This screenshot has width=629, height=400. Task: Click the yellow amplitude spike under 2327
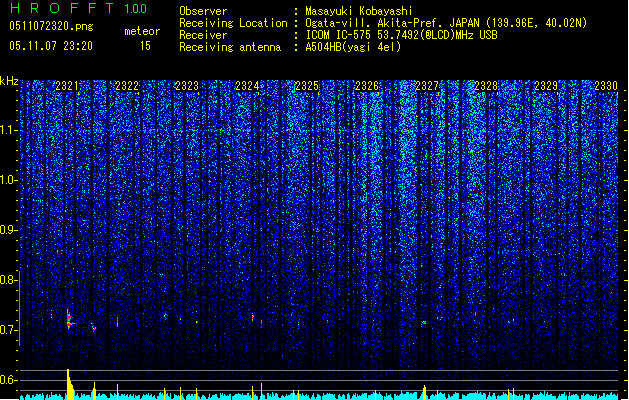[424, 392]
